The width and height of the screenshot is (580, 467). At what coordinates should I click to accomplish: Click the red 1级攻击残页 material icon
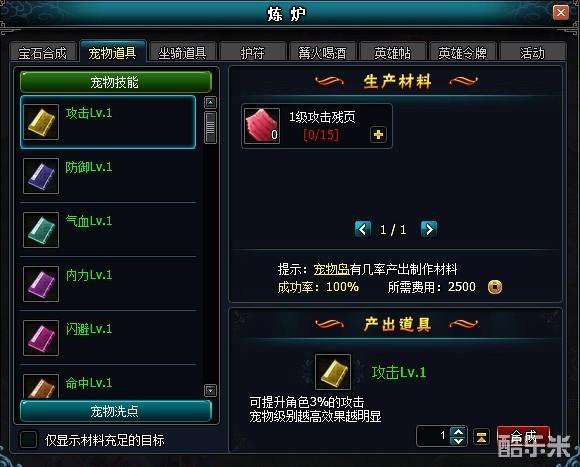point(262,126)
